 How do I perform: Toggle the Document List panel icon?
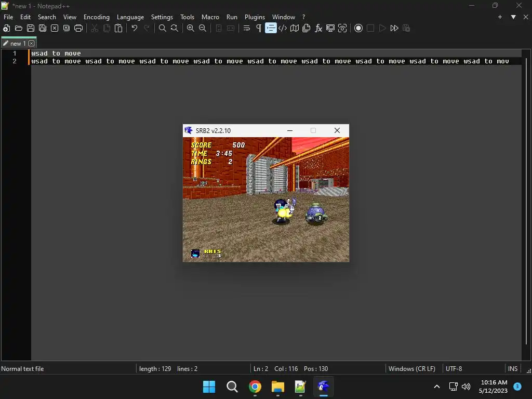(x=307, y=28)
